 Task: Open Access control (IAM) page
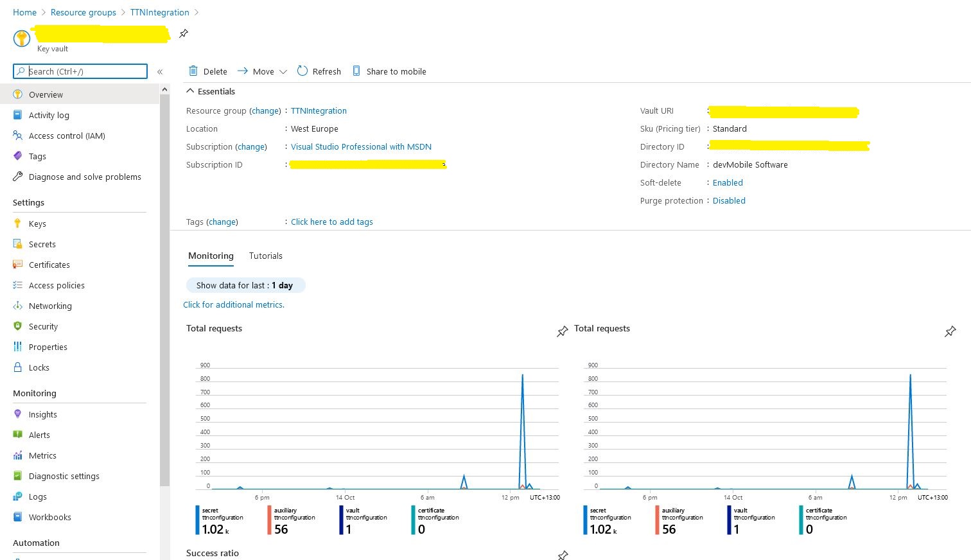67,136
